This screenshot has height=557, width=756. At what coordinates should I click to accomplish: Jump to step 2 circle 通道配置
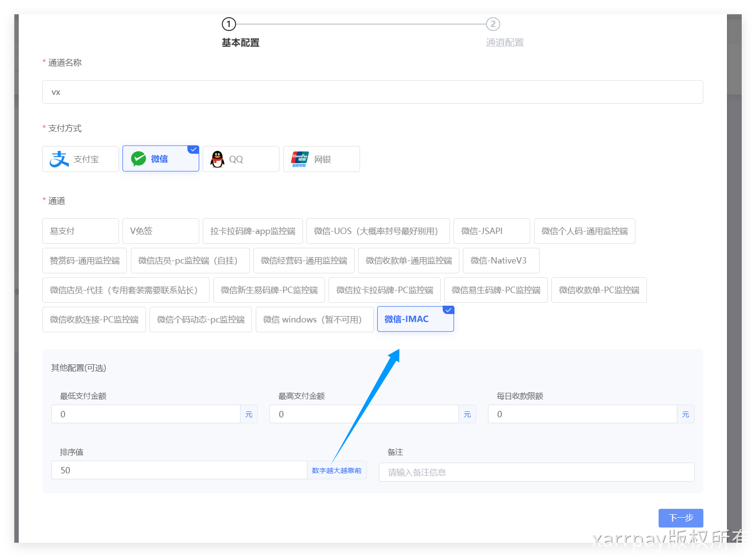[x=493, y=24]
